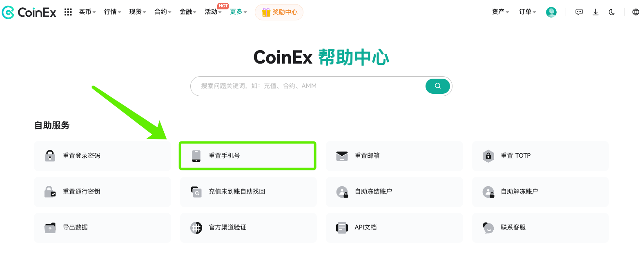
Task: Open the apps grid menu icon
Action: tap(68, 12)
